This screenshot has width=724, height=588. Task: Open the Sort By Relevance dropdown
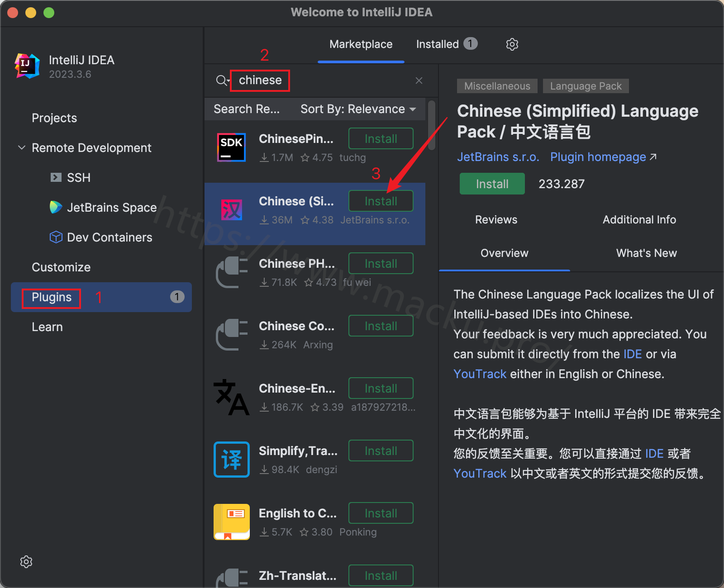point(358,109)
